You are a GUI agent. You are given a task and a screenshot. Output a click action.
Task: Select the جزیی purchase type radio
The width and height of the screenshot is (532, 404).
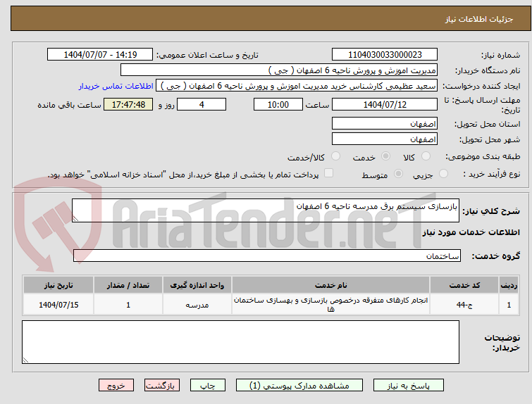[x=443, y=174]
